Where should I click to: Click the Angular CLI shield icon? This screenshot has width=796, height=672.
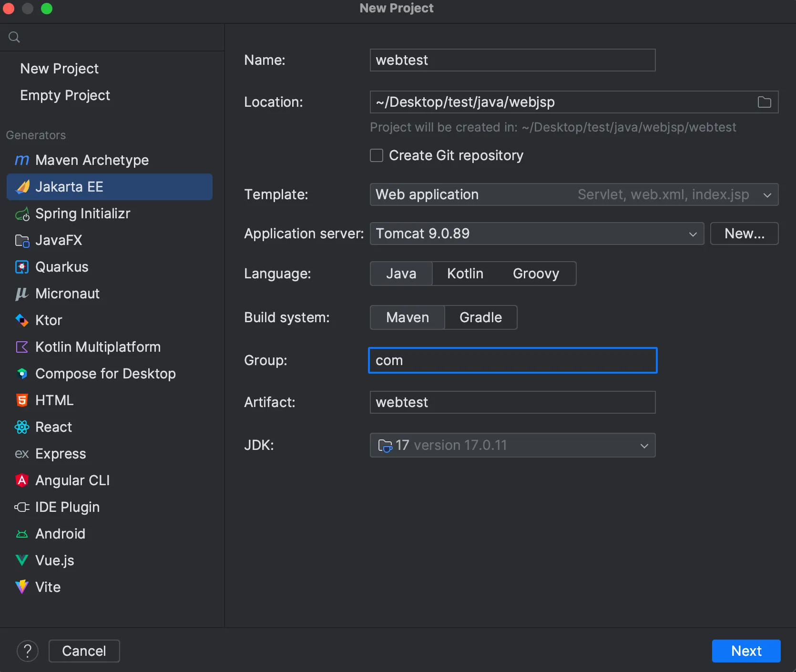[x=22, y=480]
